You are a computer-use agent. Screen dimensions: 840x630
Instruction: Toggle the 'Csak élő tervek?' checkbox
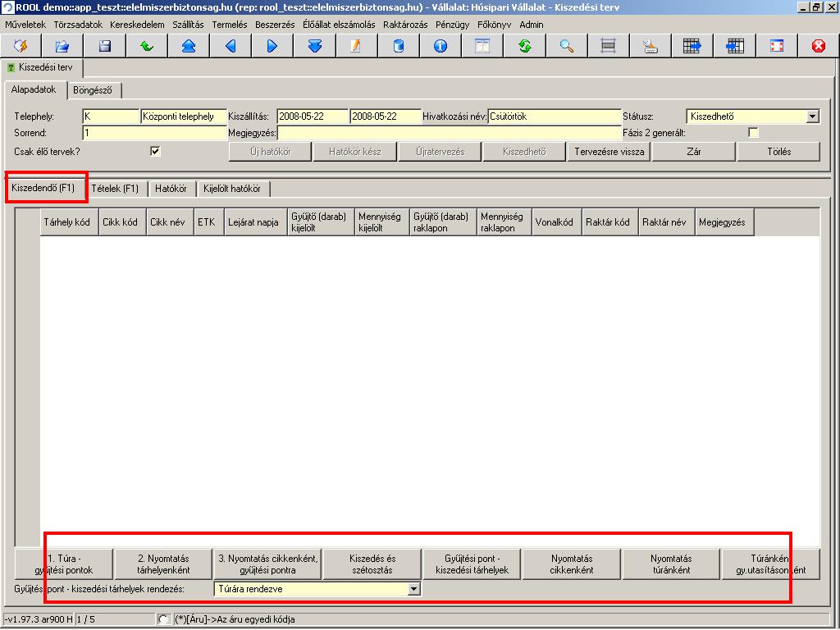click(x=155, y=151)
